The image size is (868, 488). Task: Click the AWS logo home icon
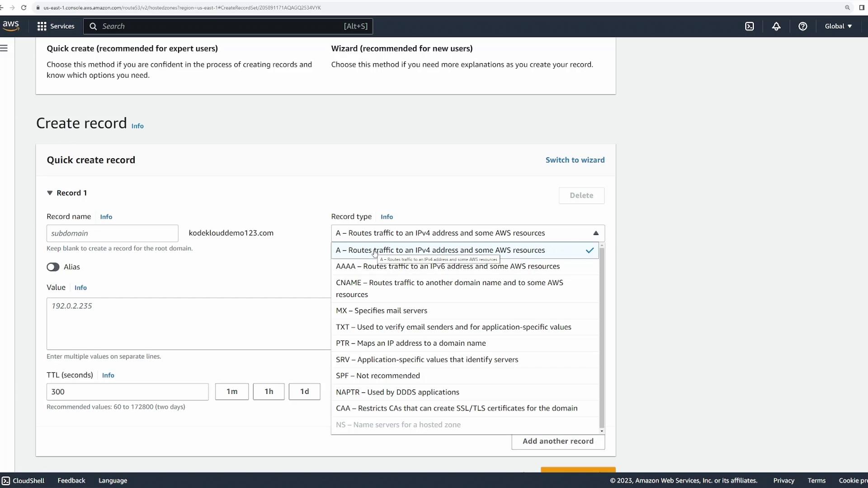(11, 26)
